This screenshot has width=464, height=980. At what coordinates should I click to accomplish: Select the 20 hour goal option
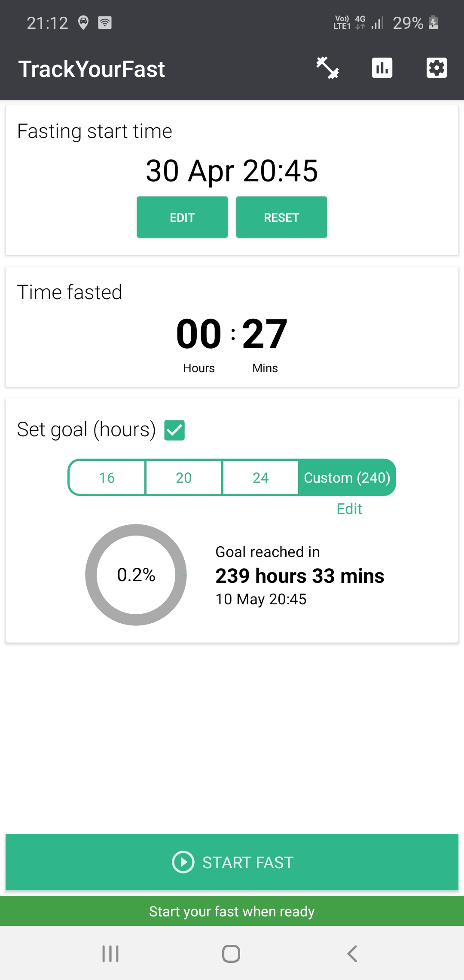click(184, 478)
